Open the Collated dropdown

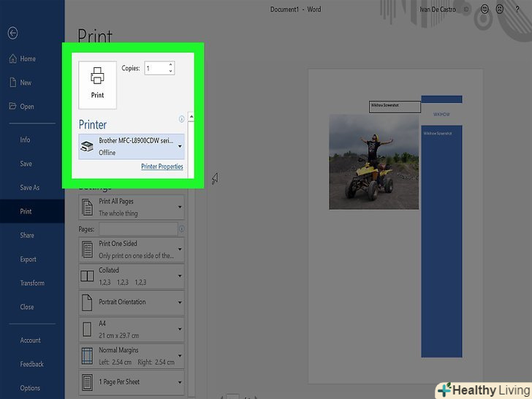pos(180,275)
